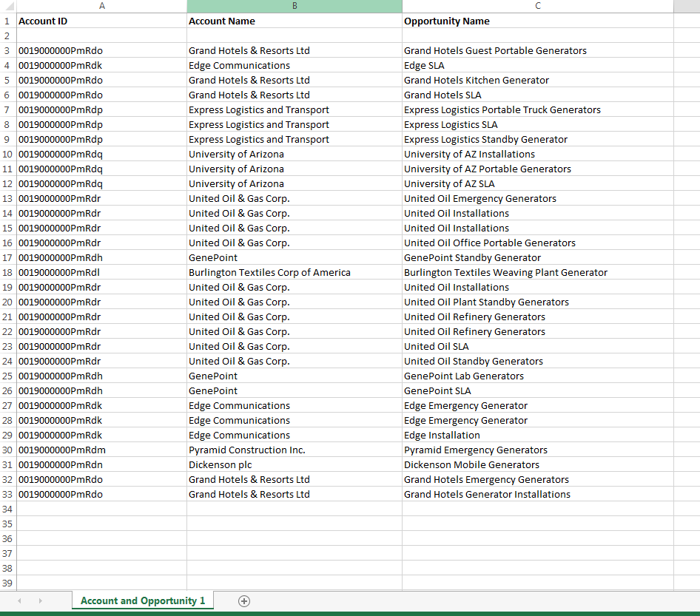The image size is (700, 616).
Task: Select cell Express Logistics Standby Generator
Action: pyautogui.click(x=538, y=139)
